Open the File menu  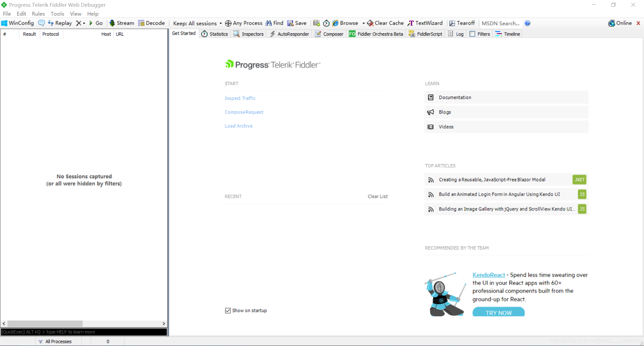[x=7, y=14]
